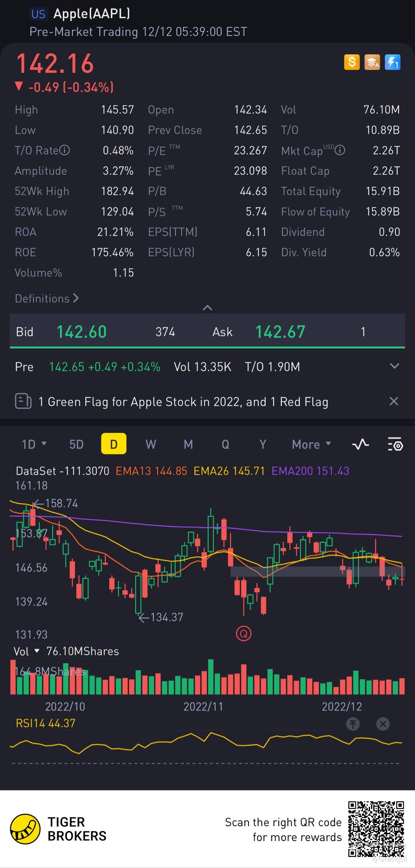Tap the DataSet -111.3070 label
This screenshot has width=415, height=868.
(x=62, y=471)
